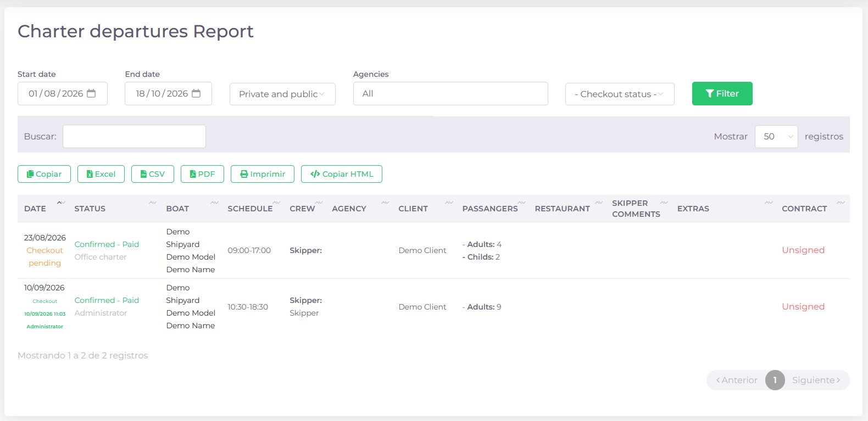
Task: Sort by the SKIPPER COMMENTS column arrow
Action: [x=664, y=203]
